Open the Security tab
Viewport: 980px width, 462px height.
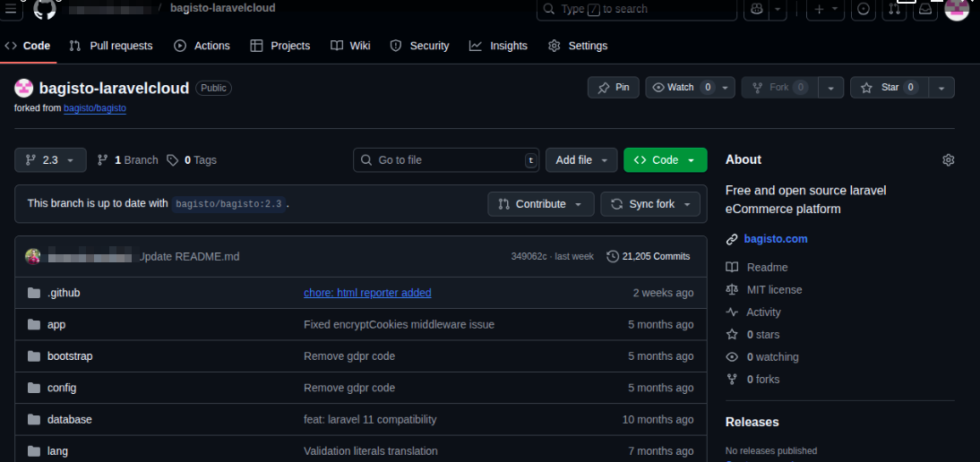click(419, 46)
